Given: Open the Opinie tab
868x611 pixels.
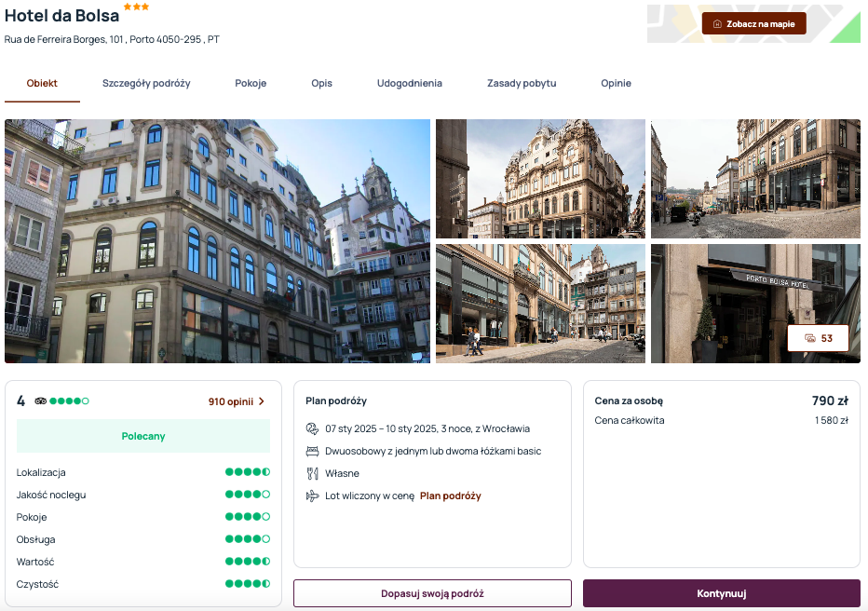Looking at the screenshot, I should 617,84.
